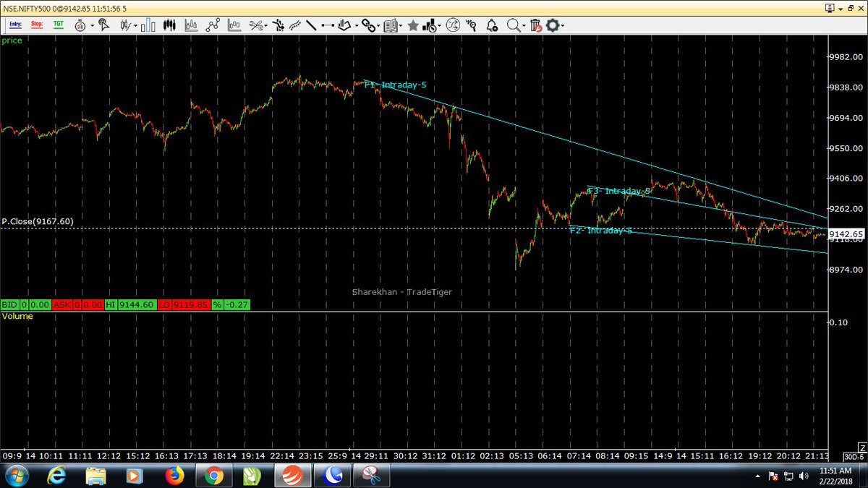Select the horizontal line drawing tool
The image size is (868, 488).
328,25
